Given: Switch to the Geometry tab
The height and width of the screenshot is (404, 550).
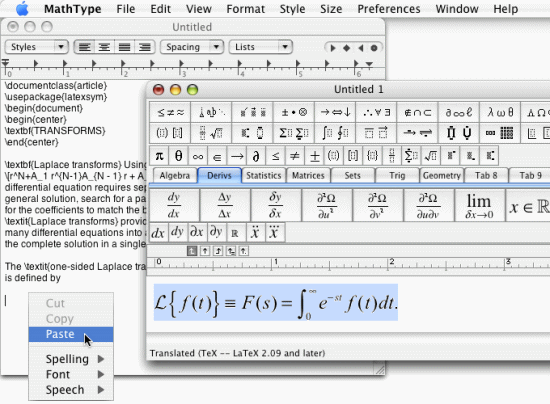Looking at the screenshot, I should point(442,175).
